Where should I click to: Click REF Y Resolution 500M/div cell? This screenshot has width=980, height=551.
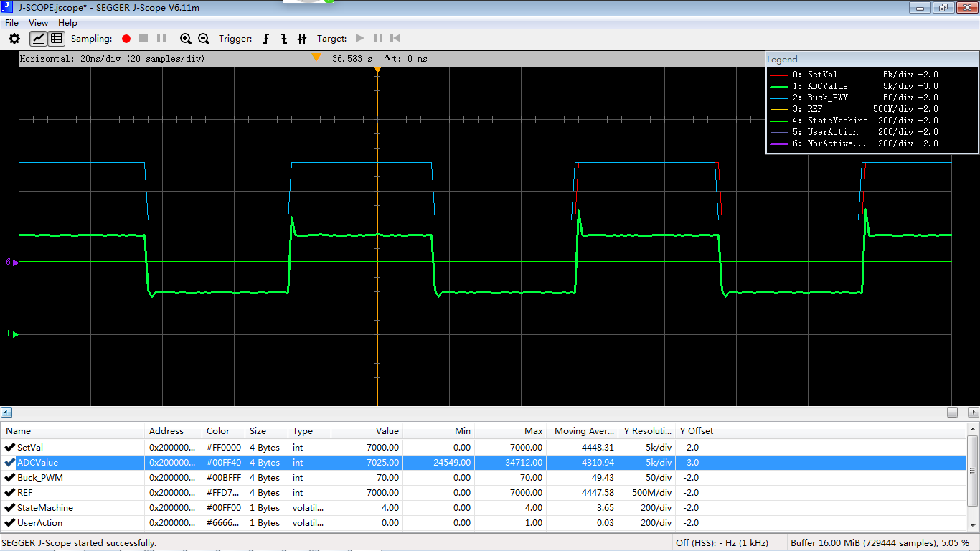click(646, 492)
